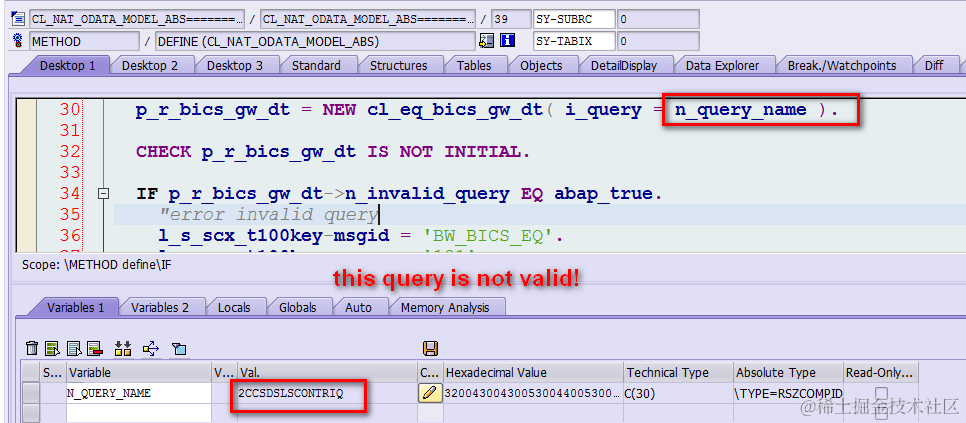Click the SY-TABIX value field showing 0
966x423 pixels.
(658, 41)
